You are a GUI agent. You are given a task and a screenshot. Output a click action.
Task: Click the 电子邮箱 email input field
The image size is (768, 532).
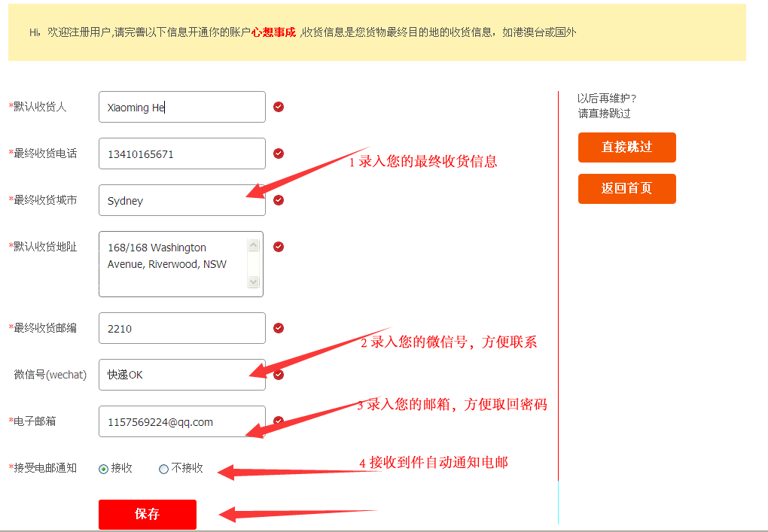click(181, 421)
